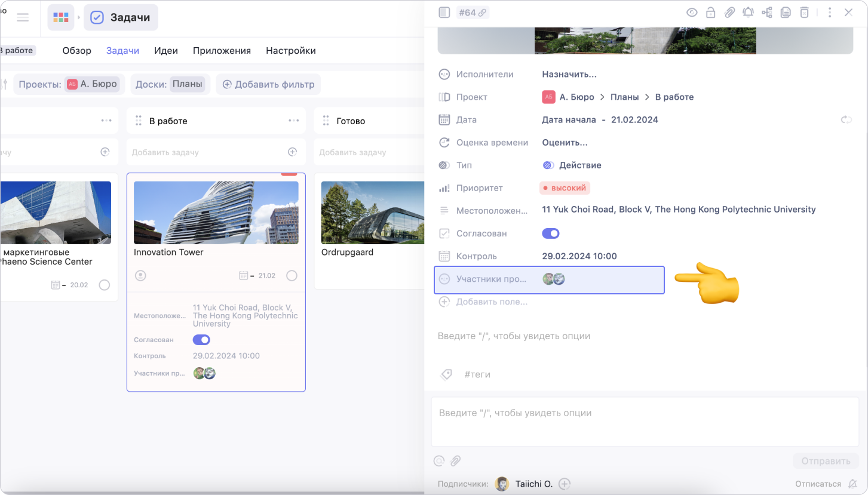This screenshot has height=495, width=868.
Task: Click the А. Бюро project breadcrumb
Action: pos(568,97)
